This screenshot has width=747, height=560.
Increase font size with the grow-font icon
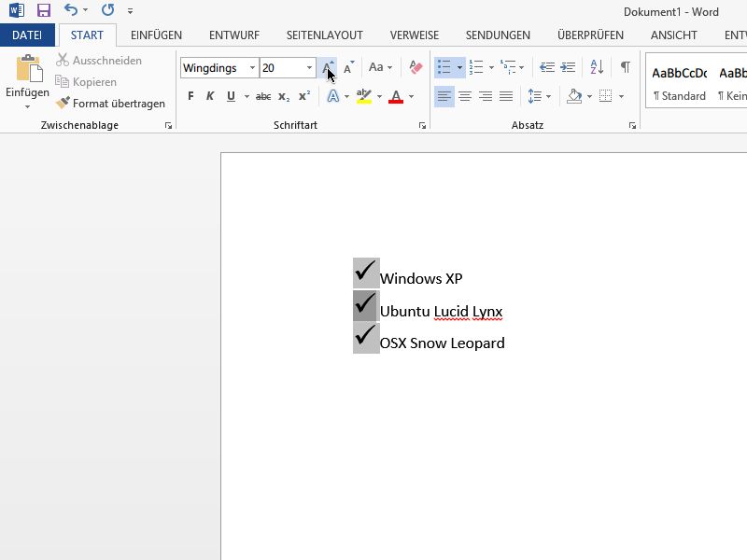click(328, 68)
